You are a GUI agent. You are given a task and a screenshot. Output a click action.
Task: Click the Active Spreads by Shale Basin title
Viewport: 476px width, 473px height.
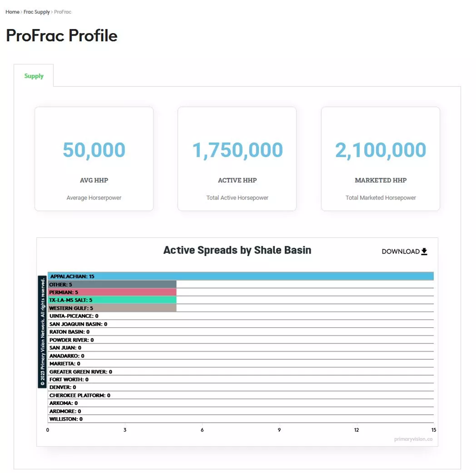pos(237,250)
